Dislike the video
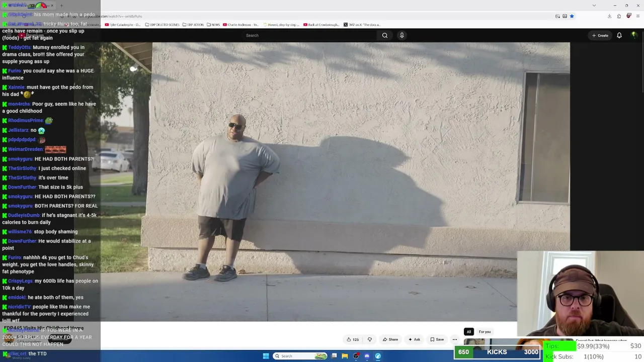The width and height of the screenshot is (644, 362). point(370,339)
